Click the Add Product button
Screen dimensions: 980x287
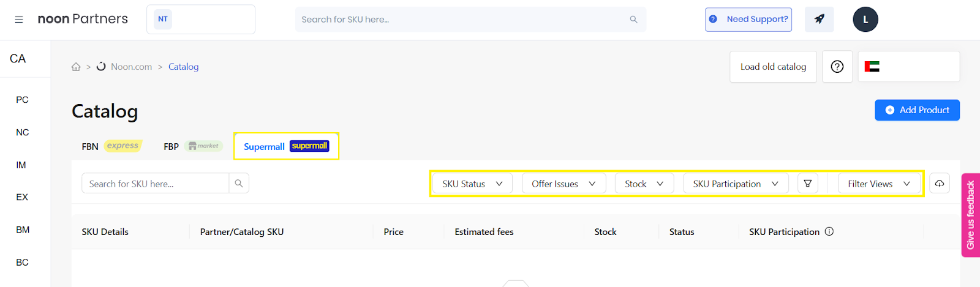[917, 110]
